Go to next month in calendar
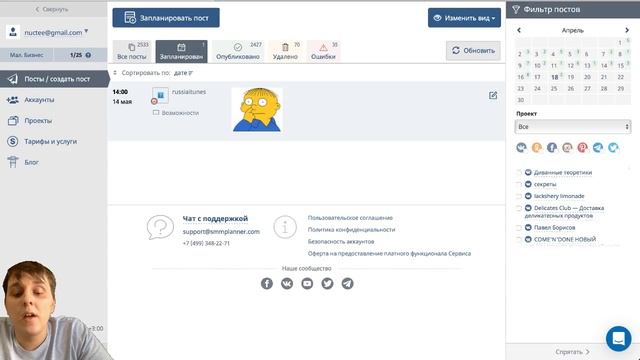This screenshot has height=360, width=640. click(x=627, y=30)
